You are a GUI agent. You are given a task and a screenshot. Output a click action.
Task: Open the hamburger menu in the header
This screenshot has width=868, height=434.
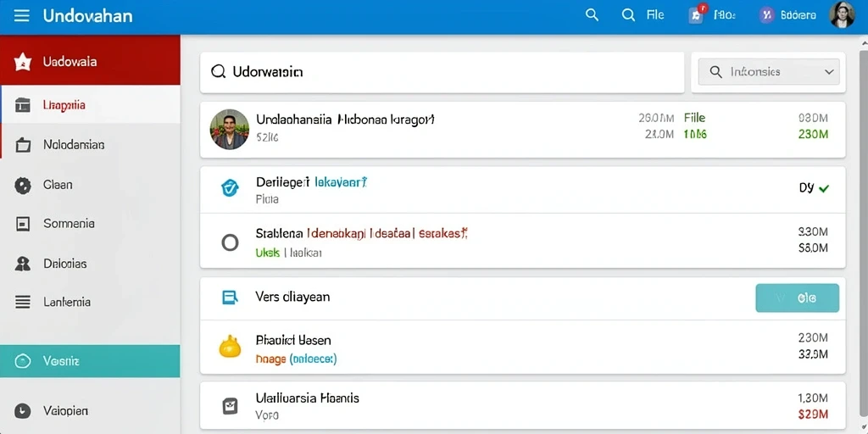[x=21, y=15]
